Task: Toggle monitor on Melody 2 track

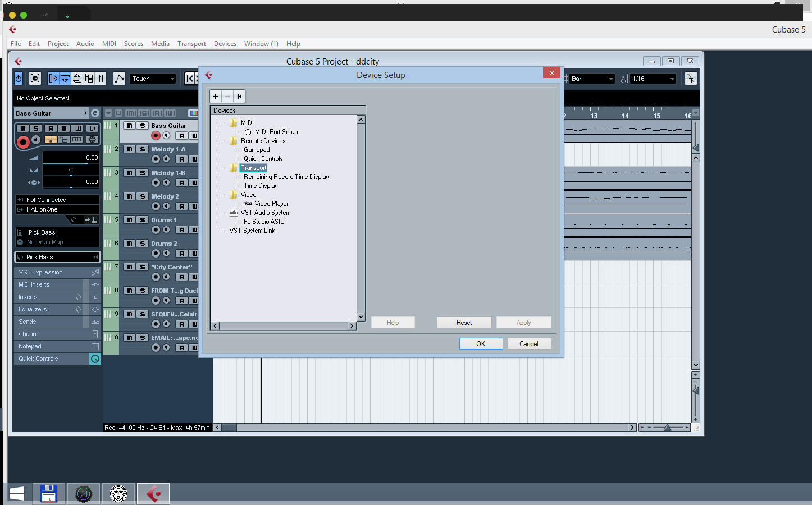Action: click(x=166, y=206)
